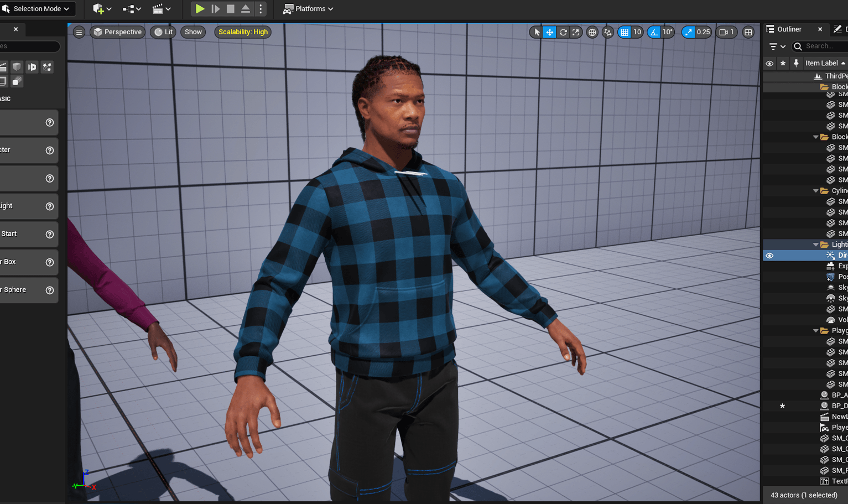848x504 pixels.
Task: Click the Scalability: High button
Action: tap(243, 32)
